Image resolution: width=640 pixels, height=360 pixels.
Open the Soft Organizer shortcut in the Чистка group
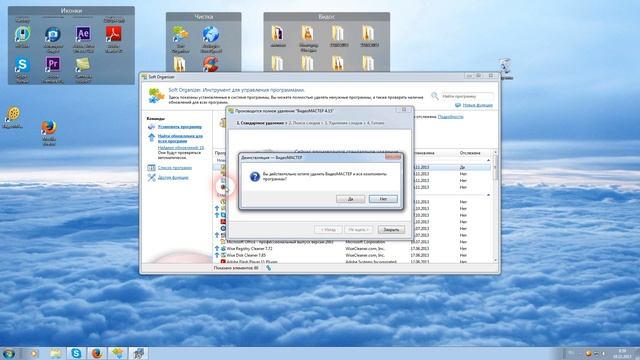(180, 34)
